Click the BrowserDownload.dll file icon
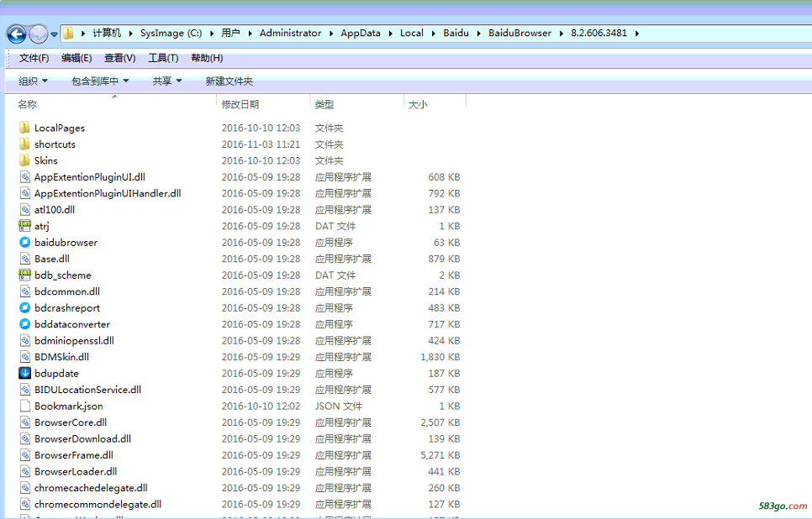This screenshot has width=812, height=519. (25, 438)
